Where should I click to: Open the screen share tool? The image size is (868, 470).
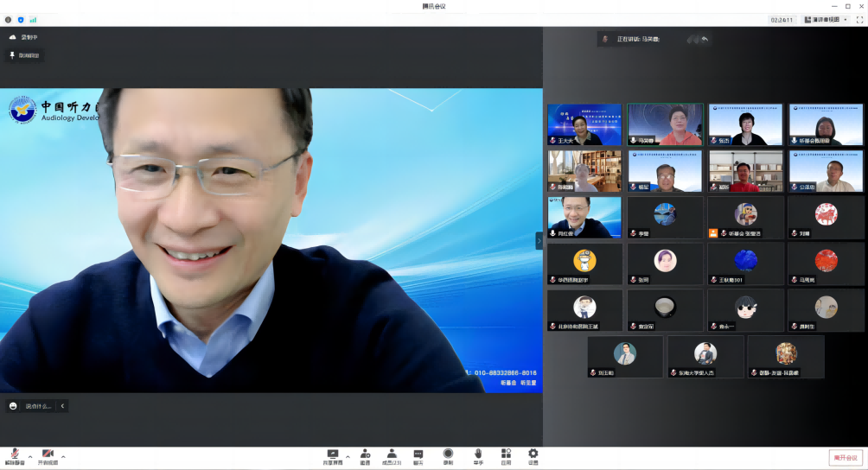click(x=333, y=454)
